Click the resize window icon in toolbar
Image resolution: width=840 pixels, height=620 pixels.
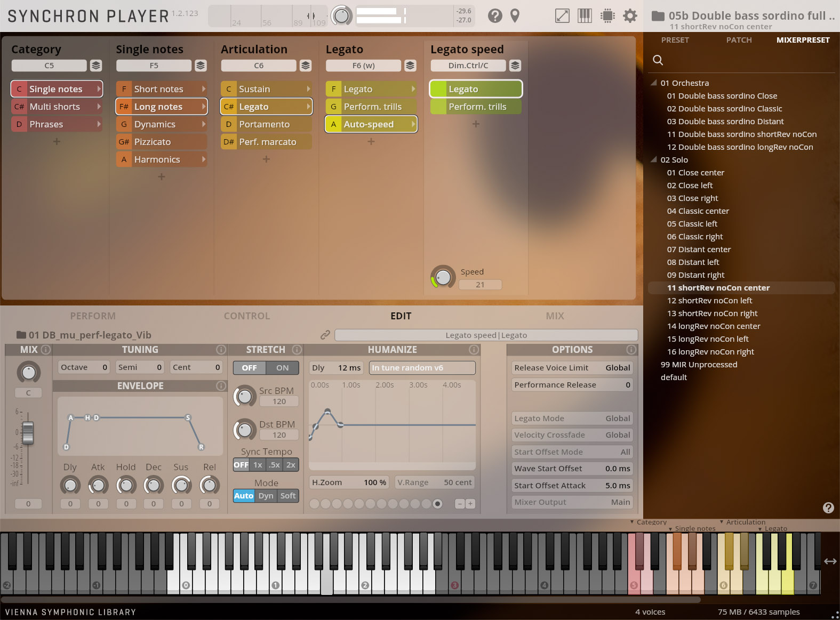(562, 16)
